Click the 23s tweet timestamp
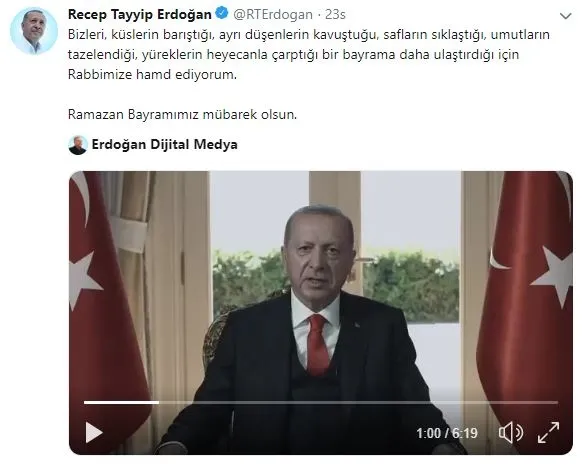The image size is (582, 465). [335, 14]
